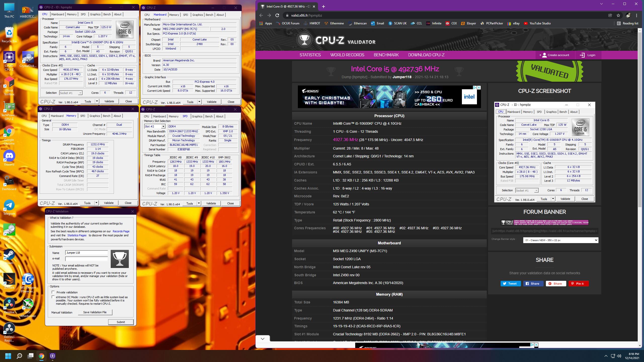The image size is (644, 362).
Task: Expand Tools dropdown arrow in the Mainboard window
Action: [199, 102]
